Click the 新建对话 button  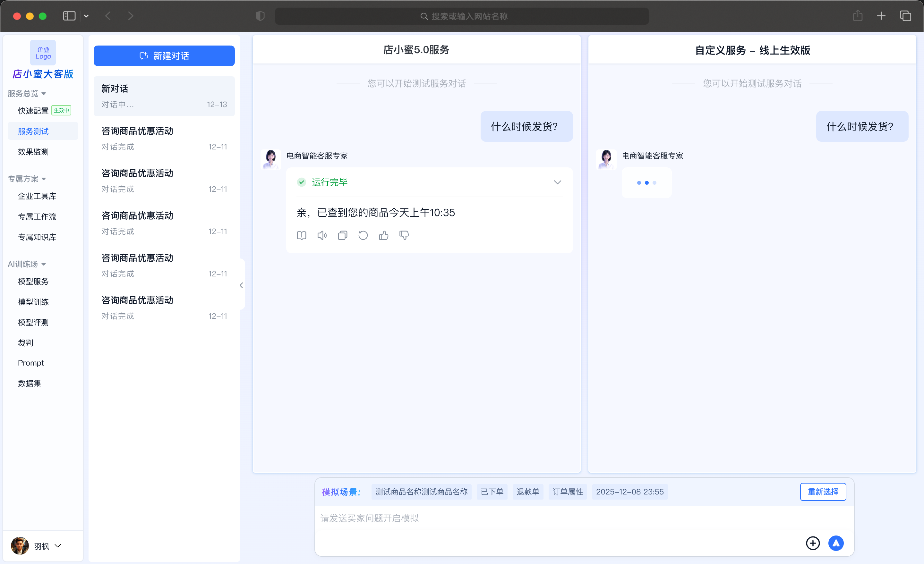click(x=164, y=56)
